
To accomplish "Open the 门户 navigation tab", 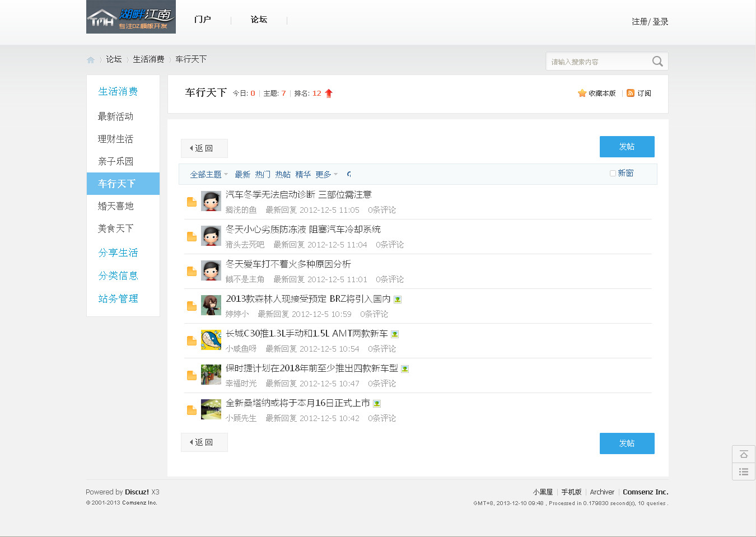I will 203,20.
